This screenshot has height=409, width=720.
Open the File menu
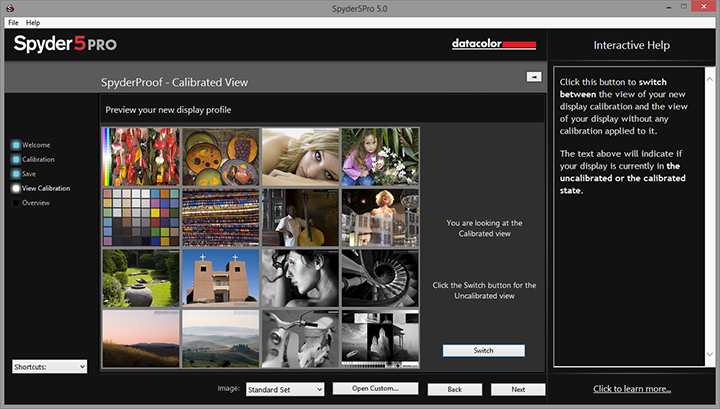click(13, 22)
